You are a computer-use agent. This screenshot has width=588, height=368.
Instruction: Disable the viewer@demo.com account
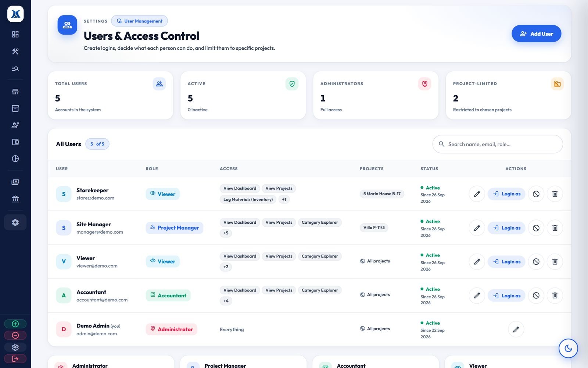pyautogui.click(x=536, y=262)
